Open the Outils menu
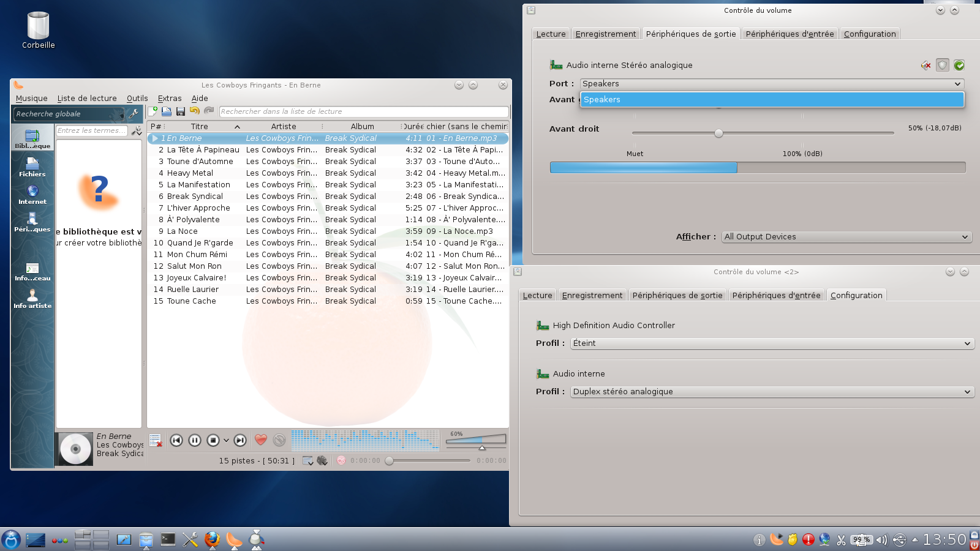 coord(137,99)
